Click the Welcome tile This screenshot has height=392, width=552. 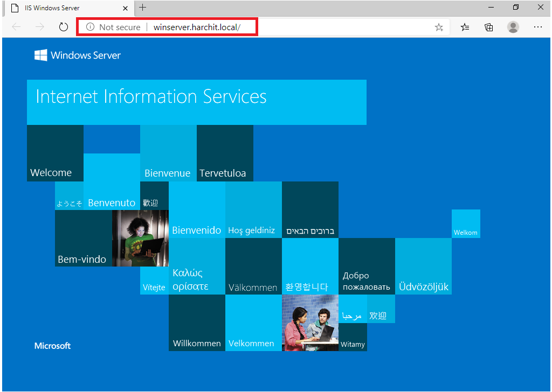(55, 153)
